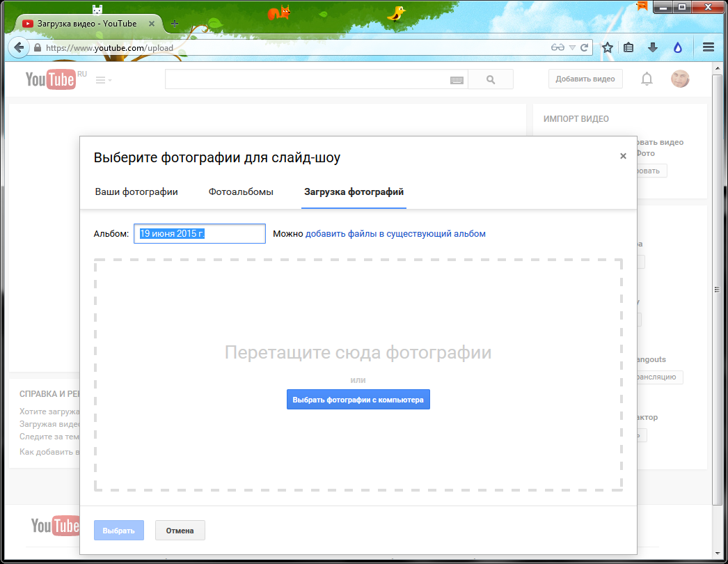Select 'Загрузка фотографий' tab
The height and width of the screenshot is (564, 728).
point(354,192)
